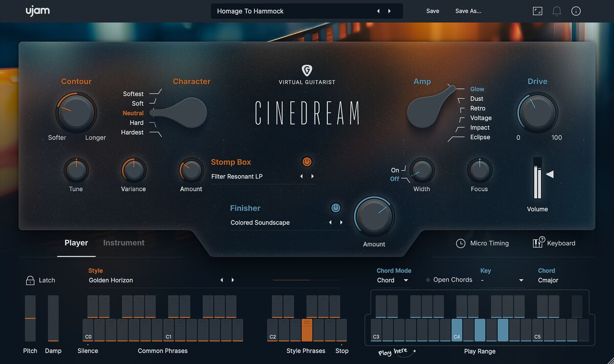Open the Chord Mode dropdown
The width and height of the screenshot is (614, 364).
point(392,280)
